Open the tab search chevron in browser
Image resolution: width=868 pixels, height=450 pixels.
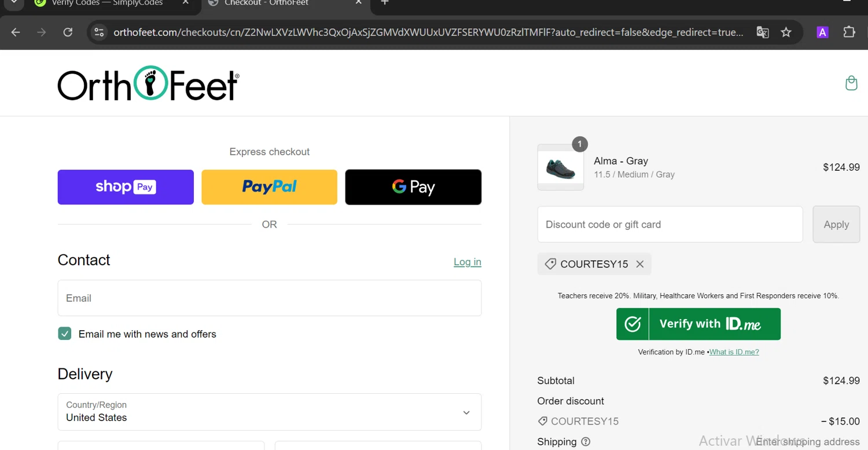(14, 2)
